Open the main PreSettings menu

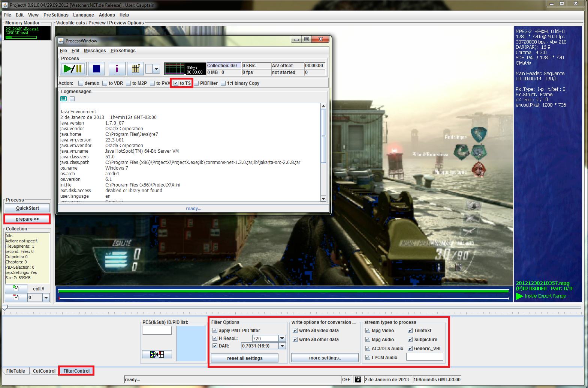56,15
